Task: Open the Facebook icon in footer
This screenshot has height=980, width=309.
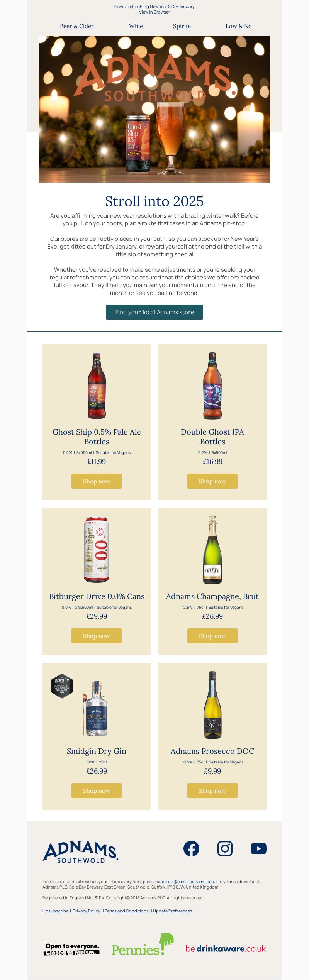Action: pos(191,848)
